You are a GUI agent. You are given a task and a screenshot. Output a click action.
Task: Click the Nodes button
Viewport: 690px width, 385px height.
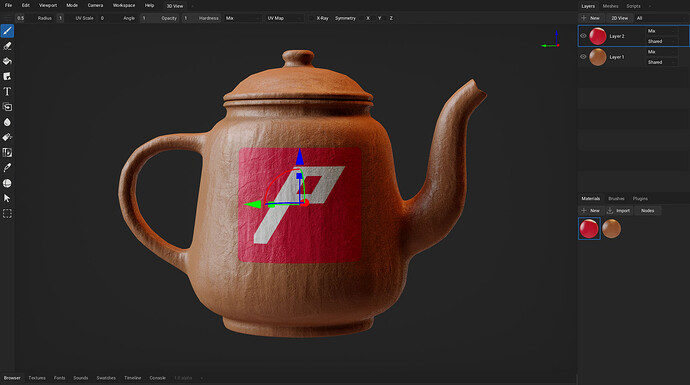click(647, 211)
